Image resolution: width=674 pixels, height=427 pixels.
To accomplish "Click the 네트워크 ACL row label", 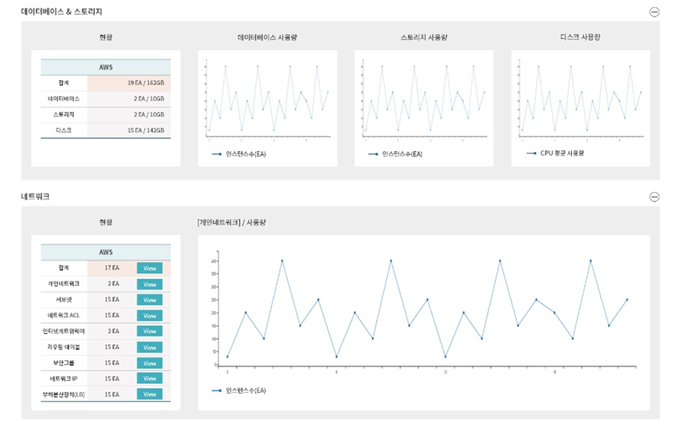I will (64, 316).
